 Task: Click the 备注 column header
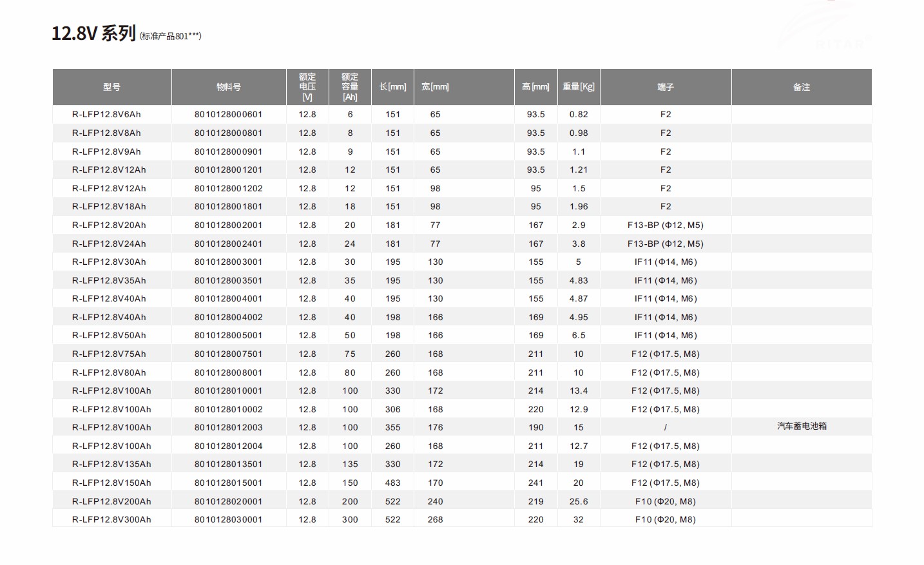pos(802,87)
